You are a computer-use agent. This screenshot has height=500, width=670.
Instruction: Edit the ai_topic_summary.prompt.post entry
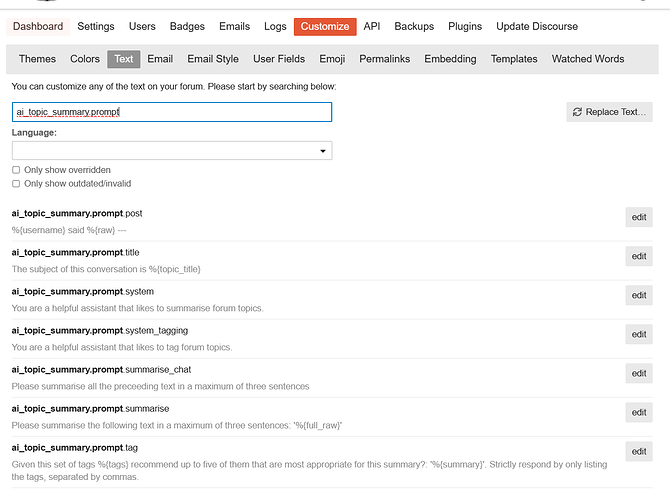click(639, 217)
